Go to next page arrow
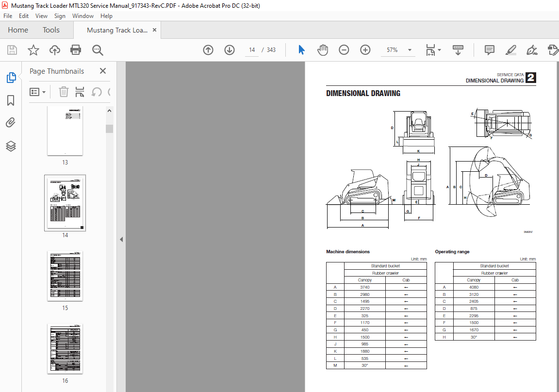 pos(230,50)
